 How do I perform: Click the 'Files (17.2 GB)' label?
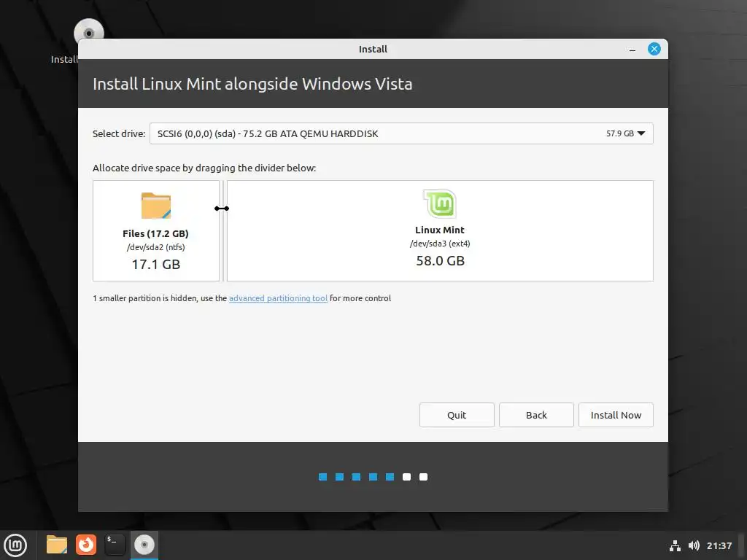coord(156,233)
